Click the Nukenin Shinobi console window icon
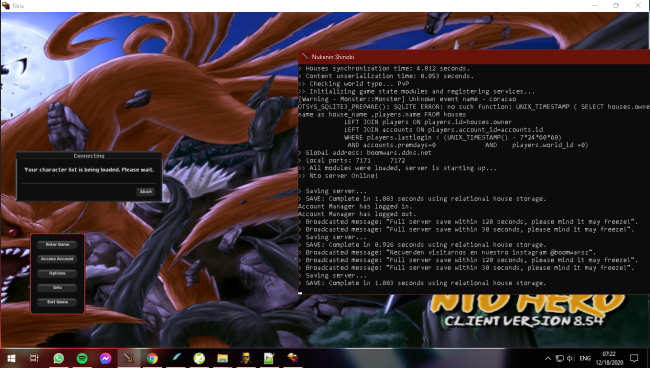The image size is (650, 368). pos(305,57)
